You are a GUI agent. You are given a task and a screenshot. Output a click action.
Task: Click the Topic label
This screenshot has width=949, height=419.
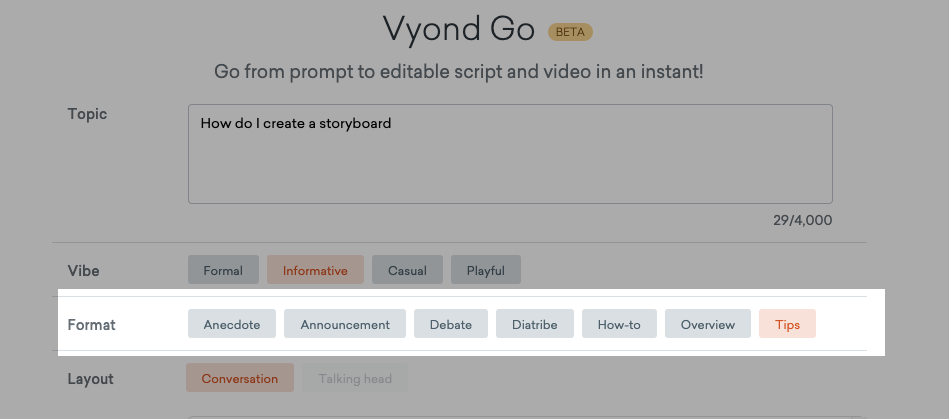pos(87,114)
